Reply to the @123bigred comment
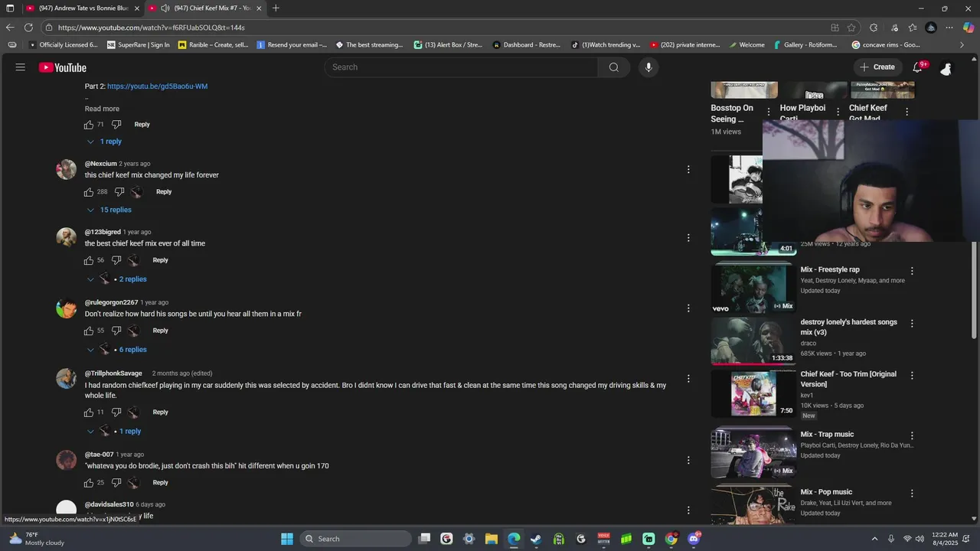 160,260
